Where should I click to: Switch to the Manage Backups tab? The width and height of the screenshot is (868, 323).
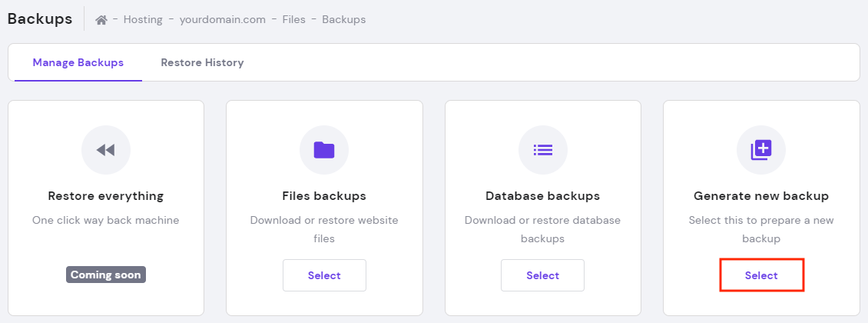click(x=78, y=63)
